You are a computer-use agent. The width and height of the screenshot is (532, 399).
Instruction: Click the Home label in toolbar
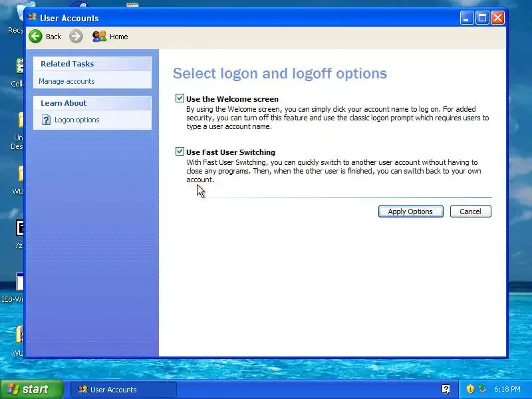point(119,37)
